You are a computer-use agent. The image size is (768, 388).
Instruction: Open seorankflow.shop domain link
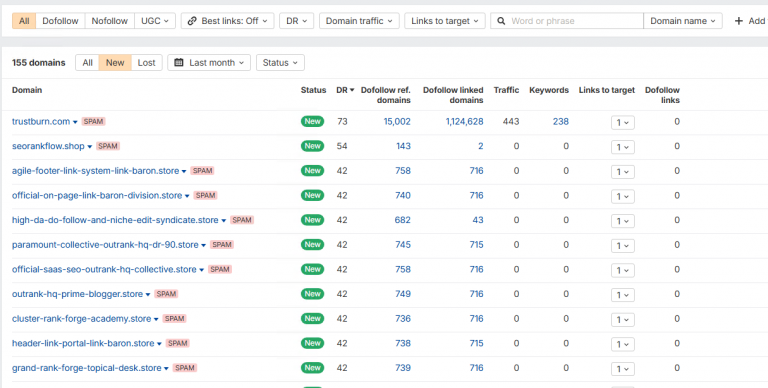click(x=48, y=146)
